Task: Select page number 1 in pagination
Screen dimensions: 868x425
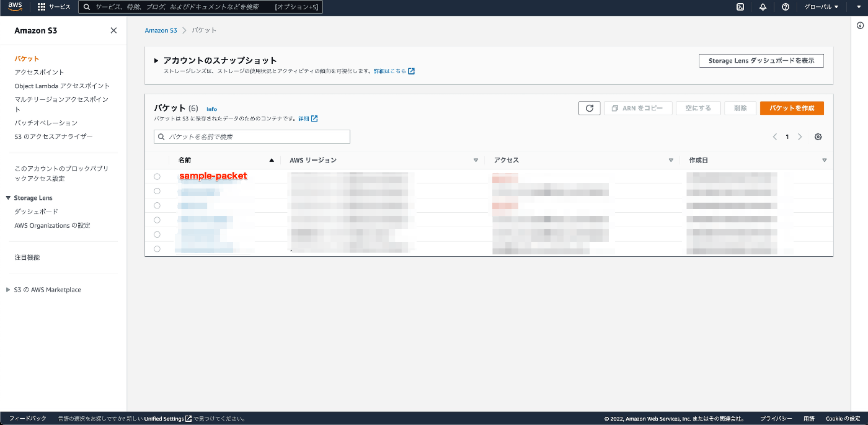Action: 787,137
